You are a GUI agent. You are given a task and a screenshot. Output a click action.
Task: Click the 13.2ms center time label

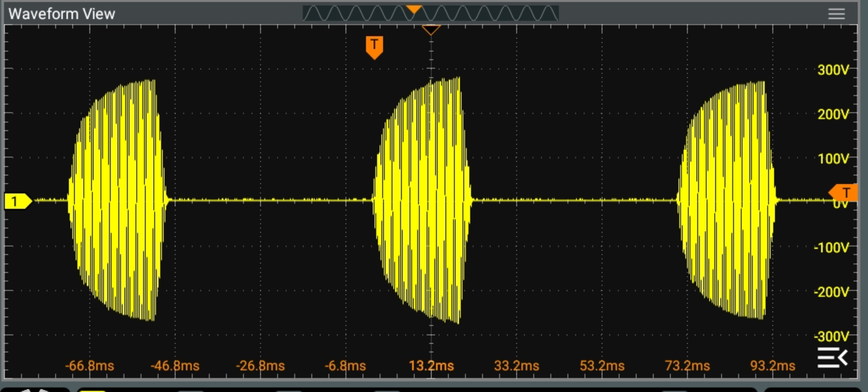pyautogui.click(x=431, y=366)
